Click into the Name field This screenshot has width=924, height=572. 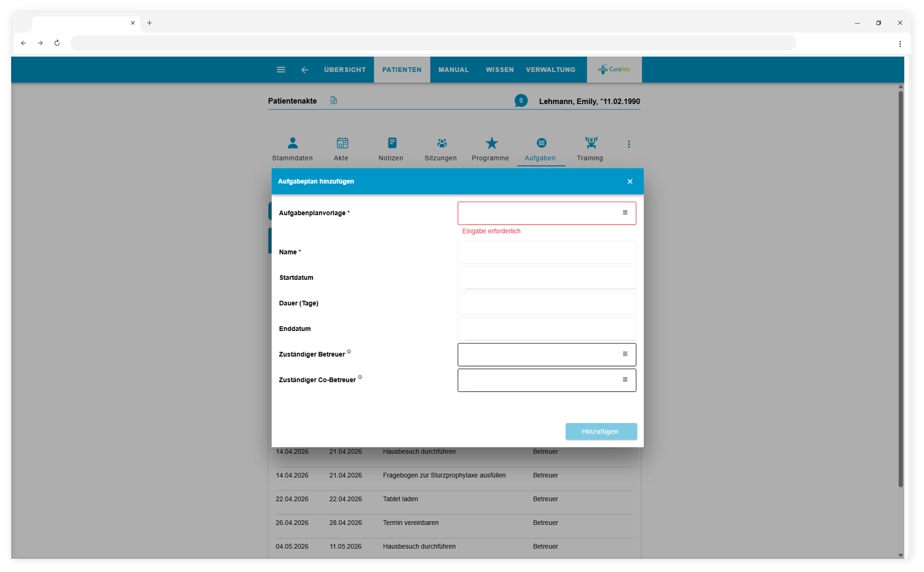(x=546, y=252)
